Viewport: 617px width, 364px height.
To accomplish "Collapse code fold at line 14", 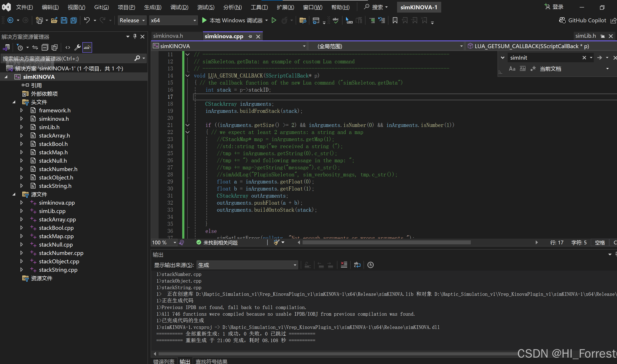I will tap(188, 75).
